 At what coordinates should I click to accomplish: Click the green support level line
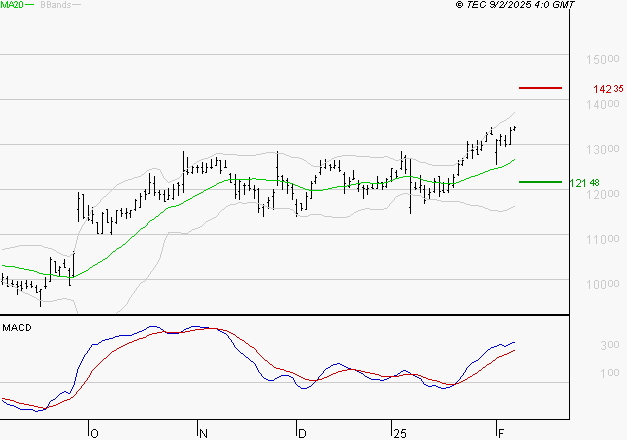(x=540, y=182)
